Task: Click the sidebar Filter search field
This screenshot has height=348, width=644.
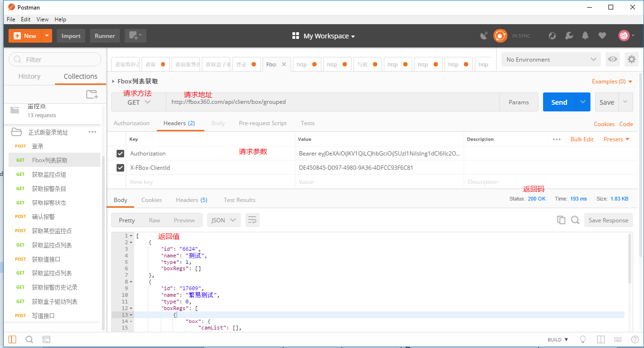Action: click(x=55, y=59)
